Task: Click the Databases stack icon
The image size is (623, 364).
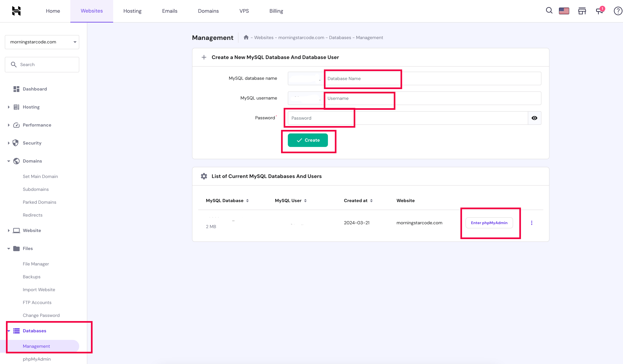Action: click(x=16, y=331)
